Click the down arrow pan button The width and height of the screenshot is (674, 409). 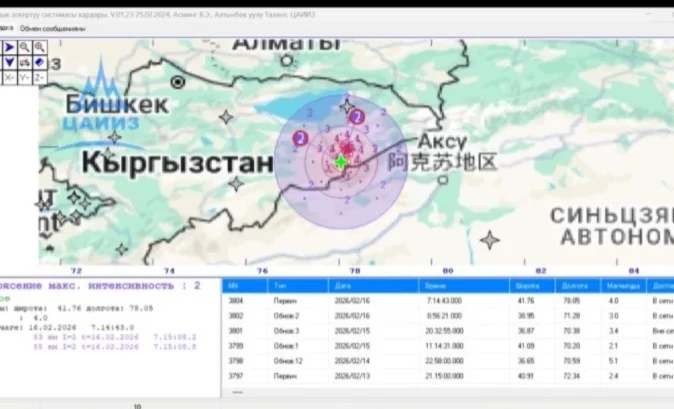point(9,61)
